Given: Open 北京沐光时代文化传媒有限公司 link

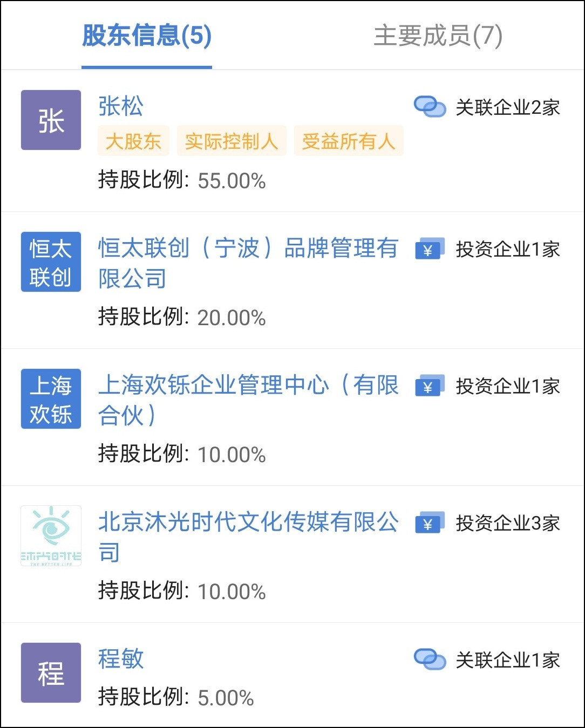Looking at the screenshot, I should click(248, 537).
